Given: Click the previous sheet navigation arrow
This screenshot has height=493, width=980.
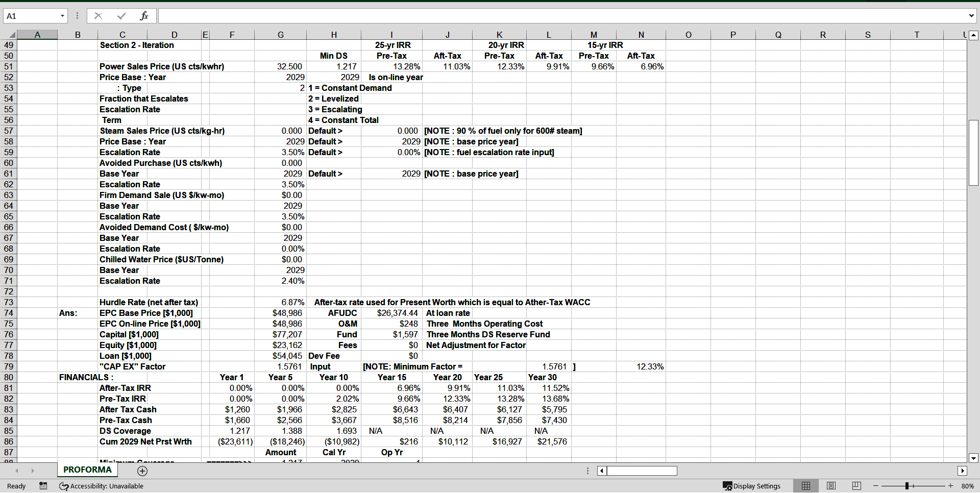Looking at the screenshot, I should tap(17, 471).
